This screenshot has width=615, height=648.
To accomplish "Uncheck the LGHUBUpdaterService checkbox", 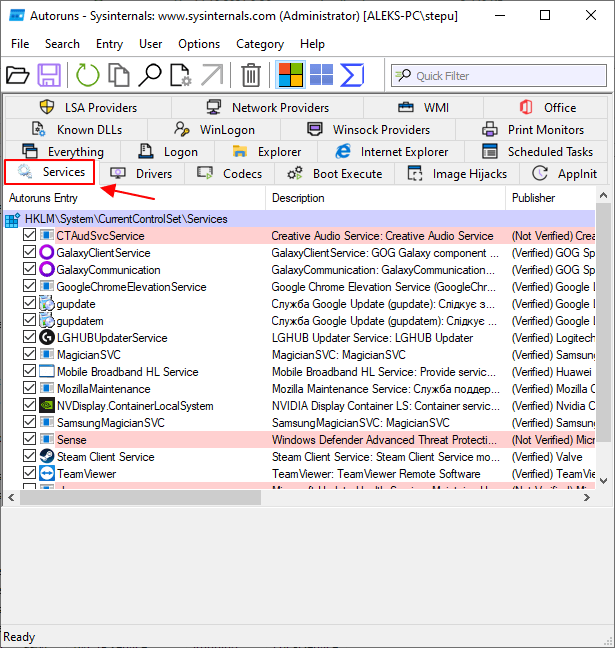I will [x=29, y=336].
